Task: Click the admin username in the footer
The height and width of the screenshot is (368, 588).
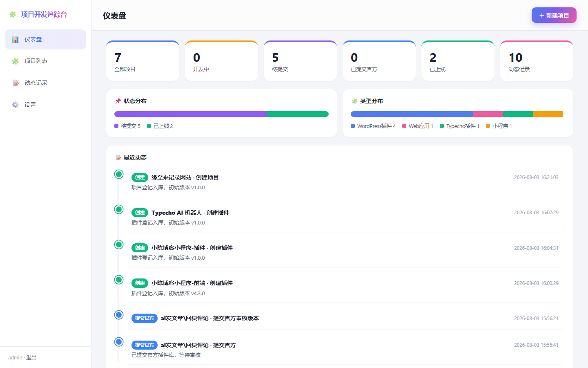Action: [15, 357]
